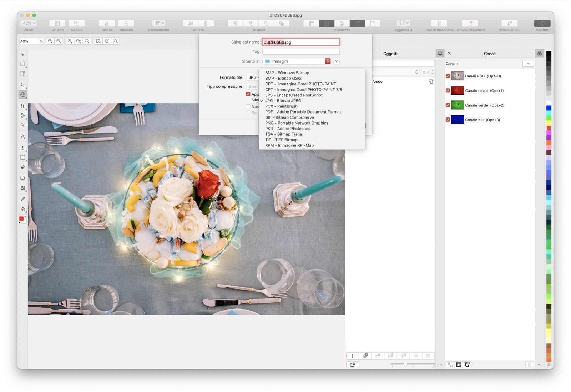Viewport: 571px width, 392px height.
Task: Select the Fill bucket tool
Action: pyautogui.click(x=23, y=209)
